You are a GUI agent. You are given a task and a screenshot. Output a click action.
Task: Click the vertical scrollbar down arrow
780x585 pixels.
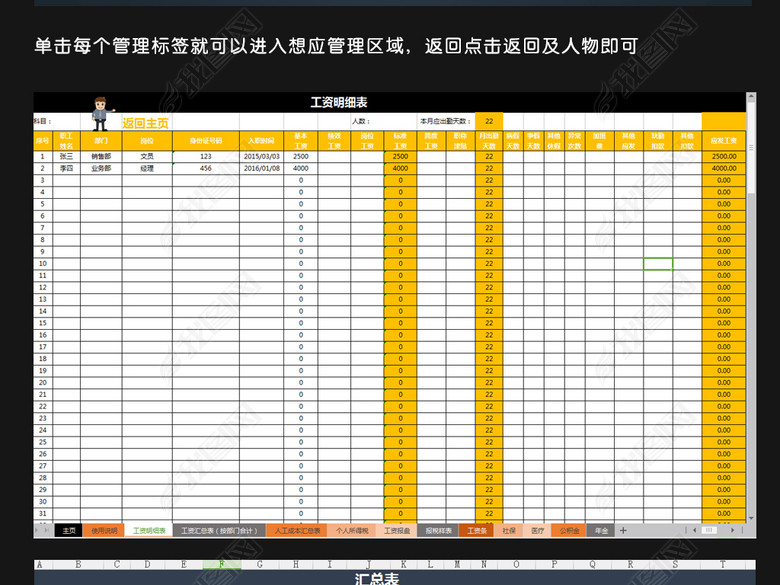pos(751,518)
